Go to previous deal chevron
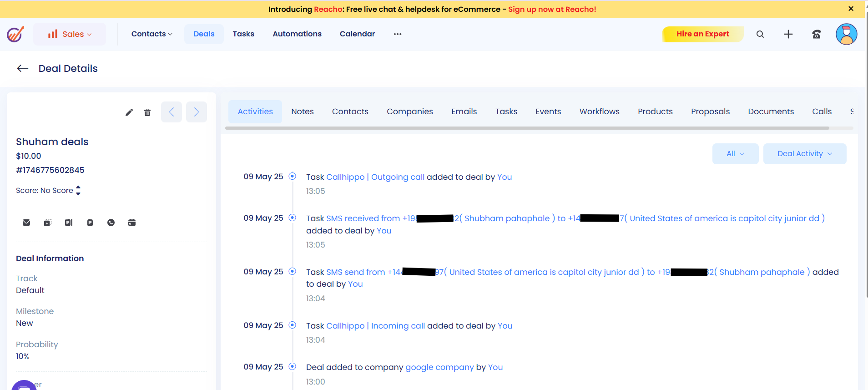868x390 pixels. pyautogui.click(x=172, y=112)
